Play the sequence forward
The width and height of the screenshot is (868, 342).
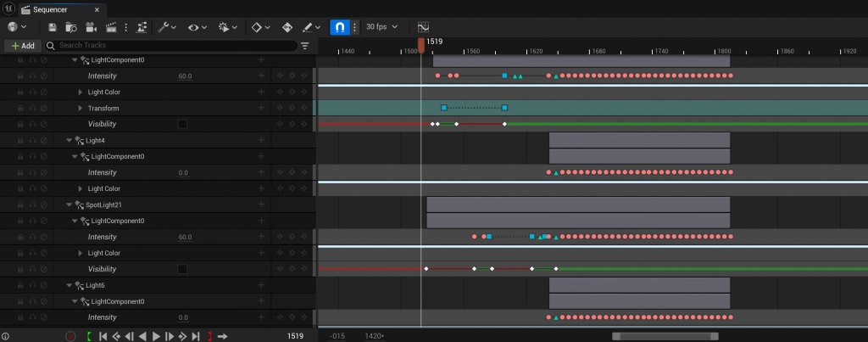tap(156, 336)
